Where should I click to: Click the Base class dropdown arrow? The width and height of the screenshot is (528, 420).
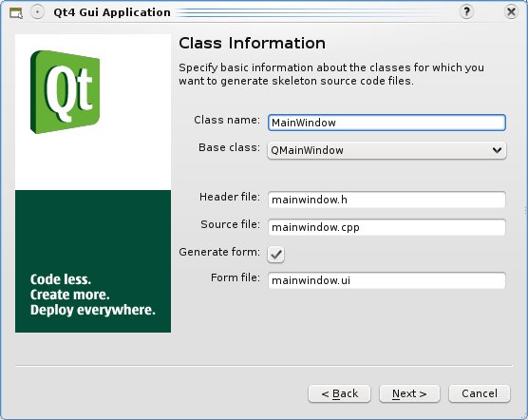point(497,150)
